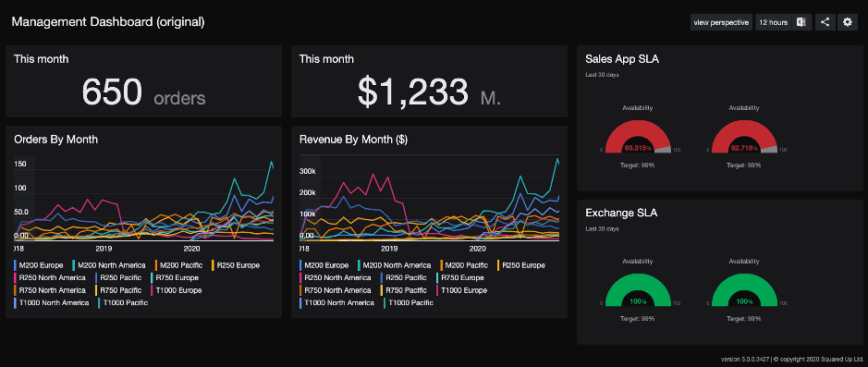The image size is (868, 367).
Task: Click the share dashboard icon
Action: point(825,22)
